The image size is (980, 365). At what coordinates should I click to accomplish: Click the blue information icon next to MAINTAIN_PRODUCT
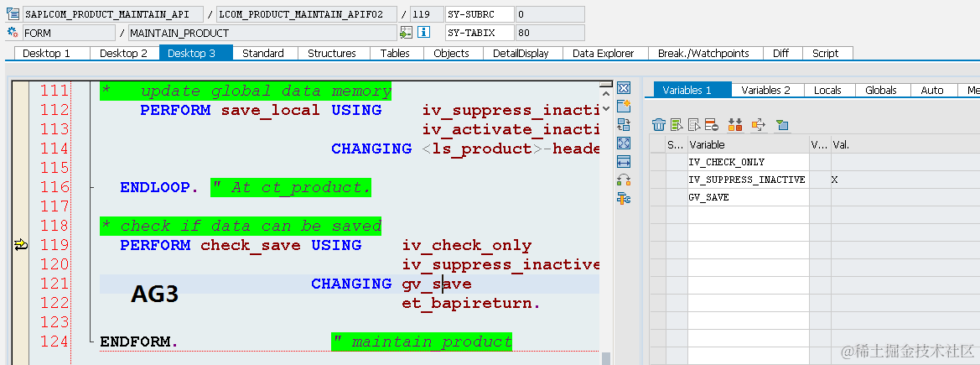point(423,33)
